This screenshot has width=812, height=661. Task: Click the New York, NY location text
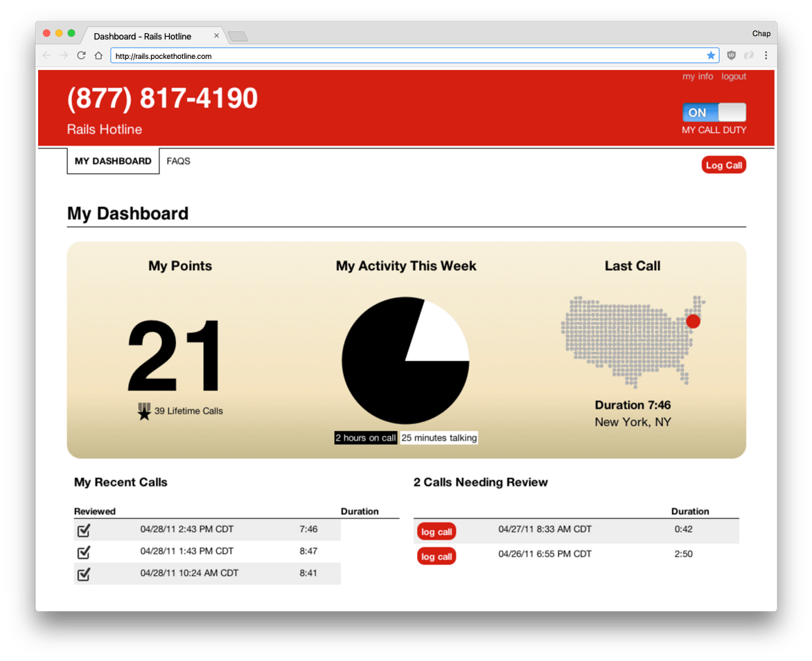633,422
